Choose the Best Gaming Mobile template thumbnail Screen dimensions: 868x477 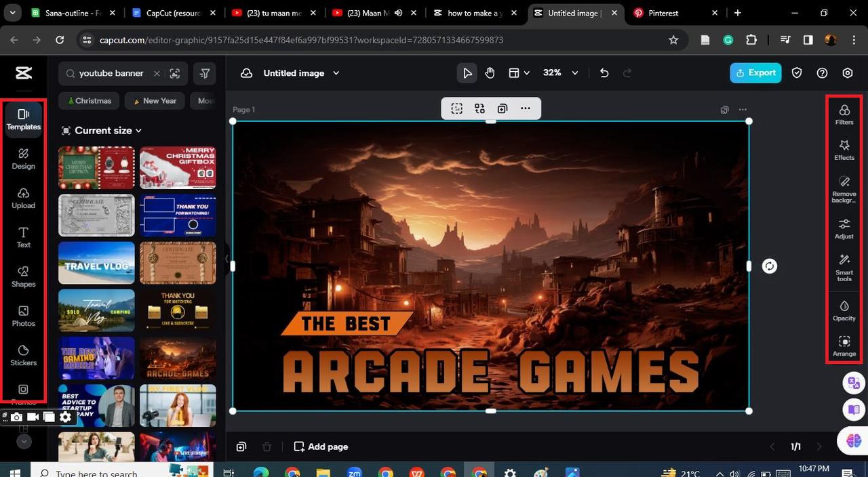click(96, 358)
